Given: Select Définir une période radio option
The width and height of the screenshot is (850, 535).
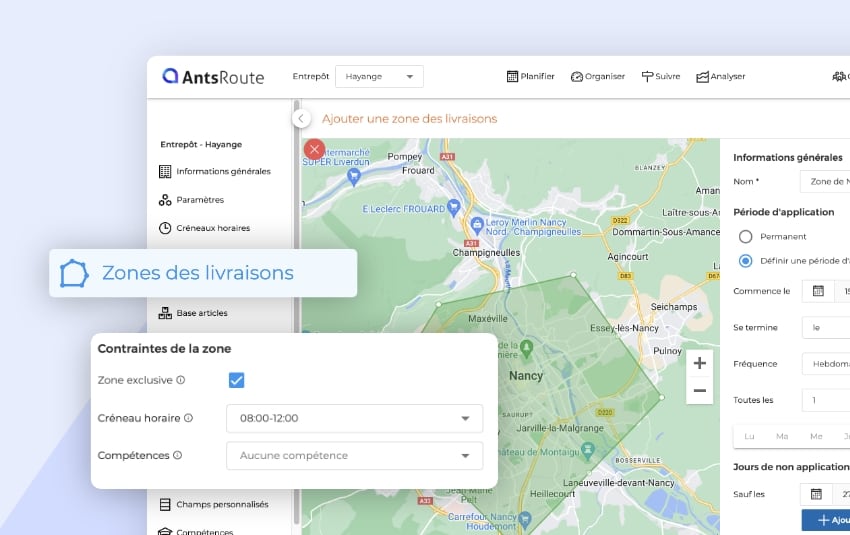Looking at the screenshot, I should pyautogui.click(x=745, y=261).
